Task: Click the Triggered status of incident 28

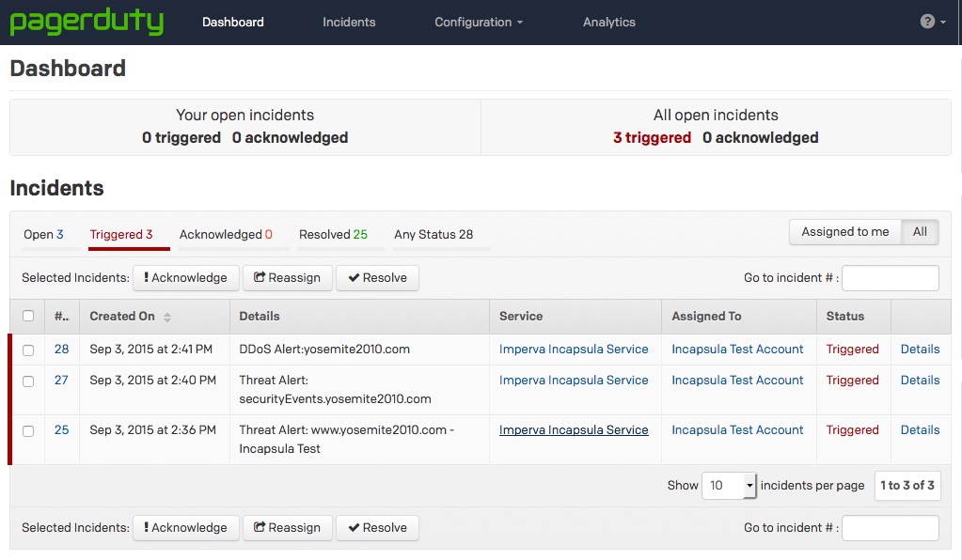Action: click(852, 350)
